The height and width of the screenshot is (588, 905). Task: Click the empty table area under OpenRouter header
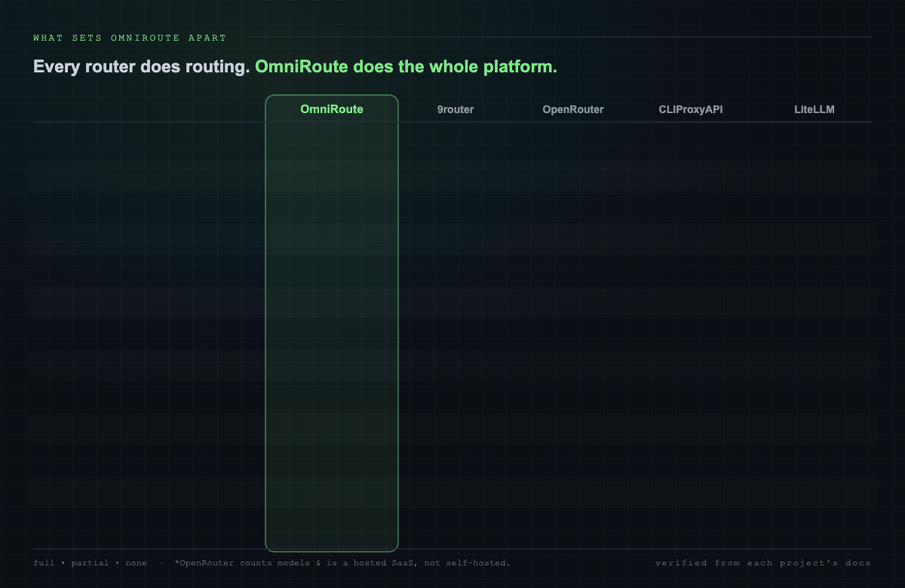573,332
